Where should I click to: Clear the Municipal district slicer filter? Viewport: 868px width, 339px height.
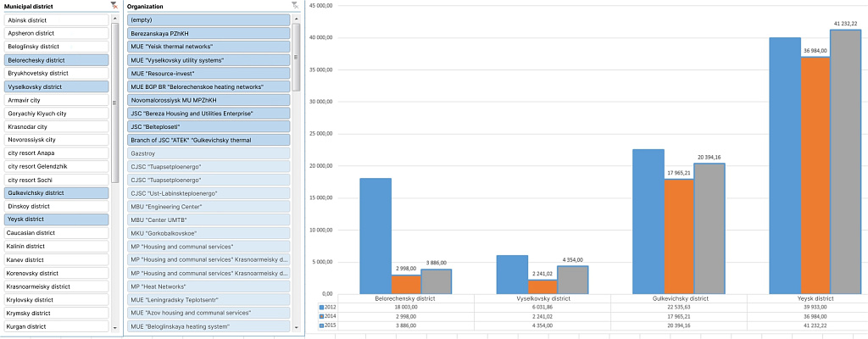114,5
